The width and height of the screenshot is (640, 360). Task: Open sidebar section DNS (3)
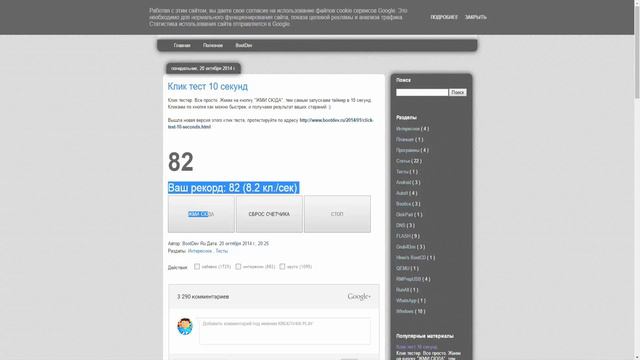400,225
